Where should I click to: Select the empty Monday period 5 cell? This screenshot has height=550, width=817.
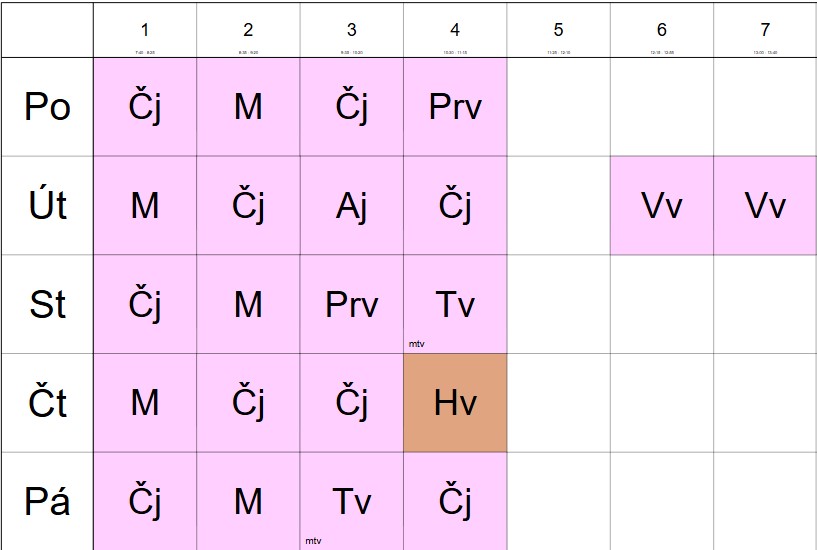point(558,107)
